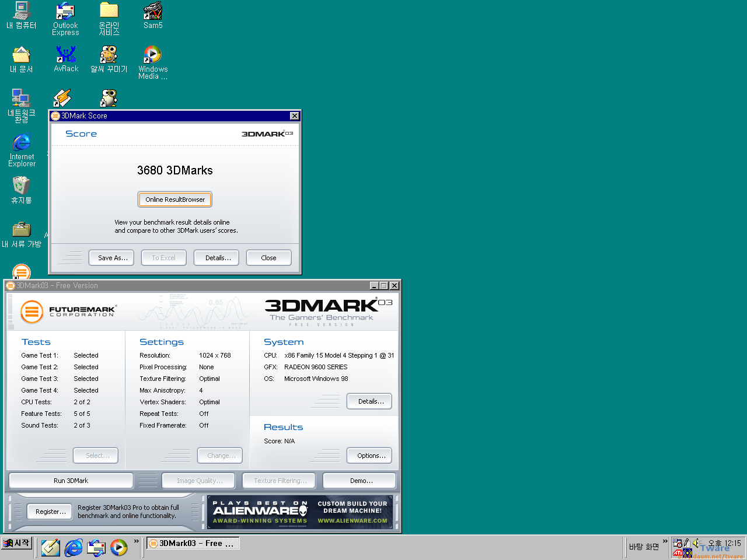Click the Register button
747x560 pixels.
coord(50,512)
